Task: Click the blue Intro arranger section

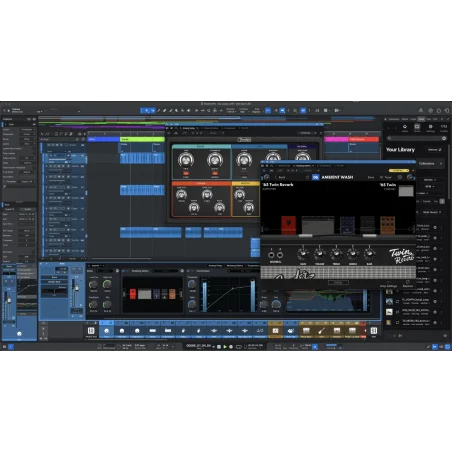Action: pyautogui.click(x=103, y=139)
